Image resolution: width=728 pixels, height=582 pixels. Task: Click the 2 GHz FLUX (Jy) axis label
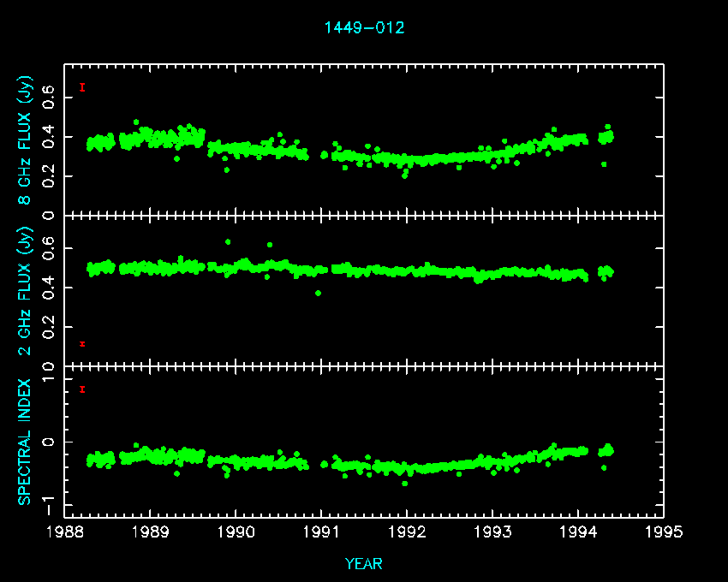(26, 289)
